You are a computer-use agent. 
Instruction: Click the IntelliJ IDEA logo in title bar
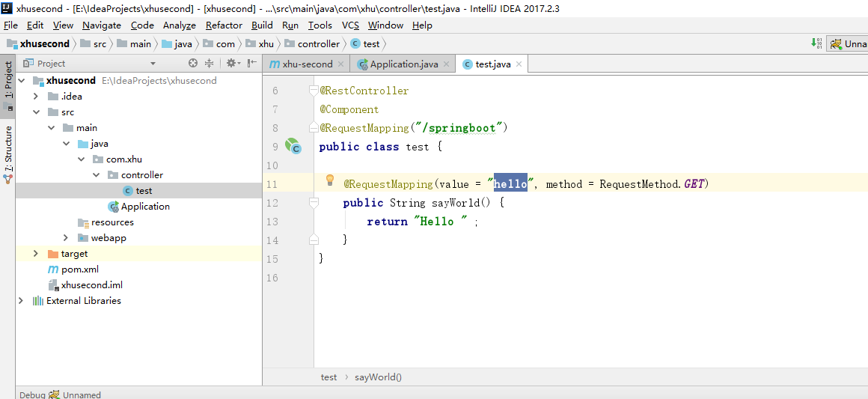7,8
